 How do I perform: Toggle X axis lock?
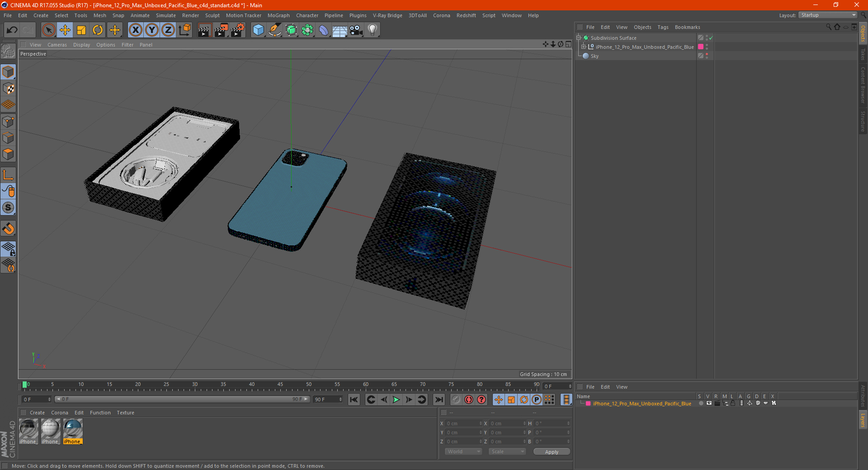click(135, 30)
